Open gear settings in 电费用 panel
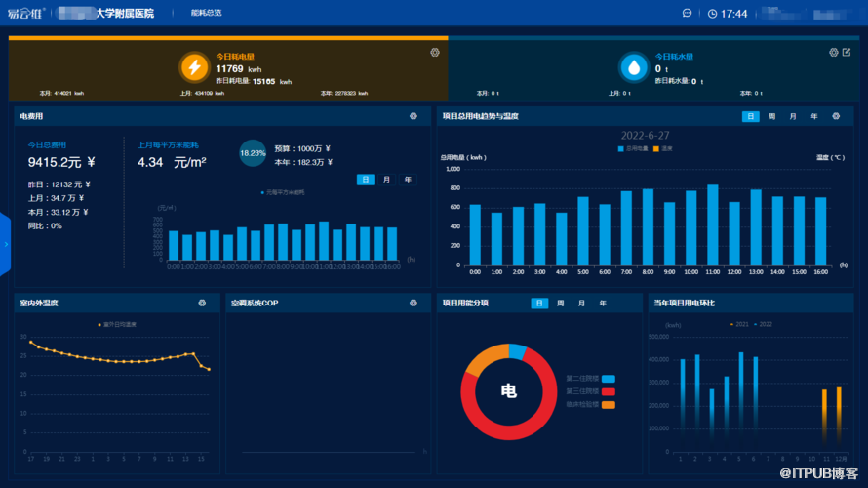The height and width of the screenshot is (488, 868). 414,116
